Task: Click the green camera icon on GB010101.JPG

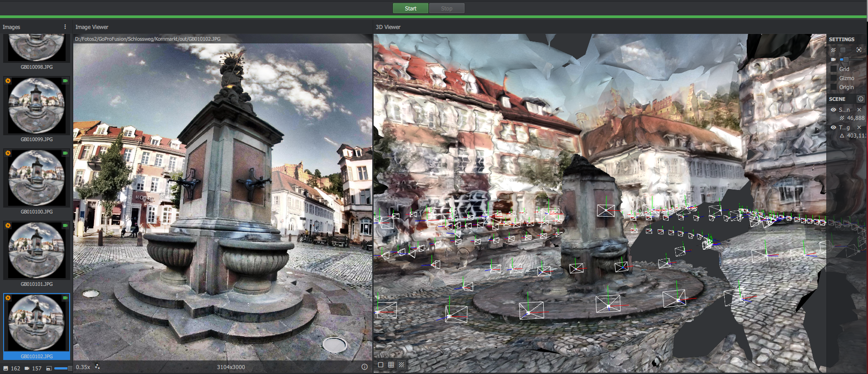Action: click(65, 226)
